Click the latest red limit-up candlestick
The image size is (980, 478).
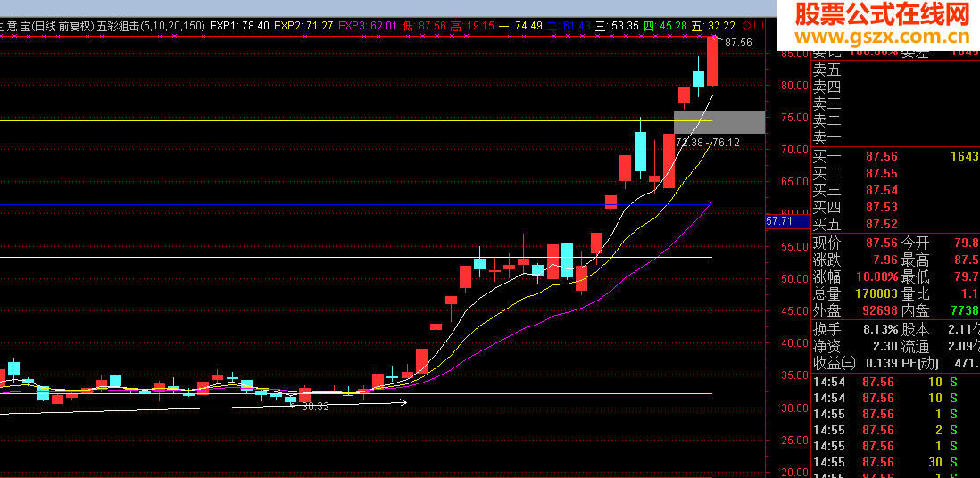pos(712,61)
